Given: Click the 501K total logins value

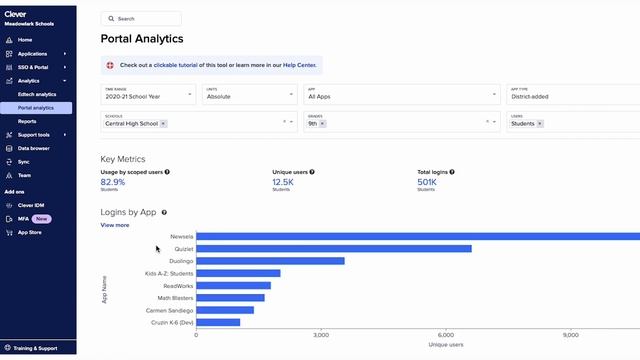Looking at the screenshot, I should [427, 182].
